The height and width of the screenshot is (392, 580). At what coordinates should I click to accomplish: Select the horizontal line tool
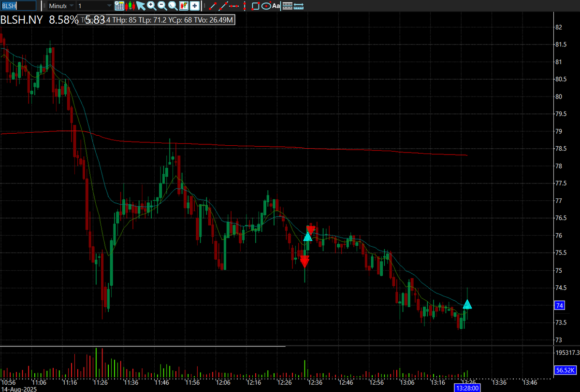pos(234,6)
